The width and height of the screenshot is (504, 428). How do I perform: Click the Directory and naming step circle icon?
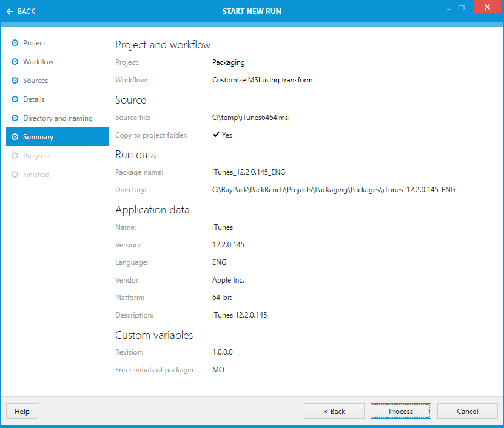15,118
